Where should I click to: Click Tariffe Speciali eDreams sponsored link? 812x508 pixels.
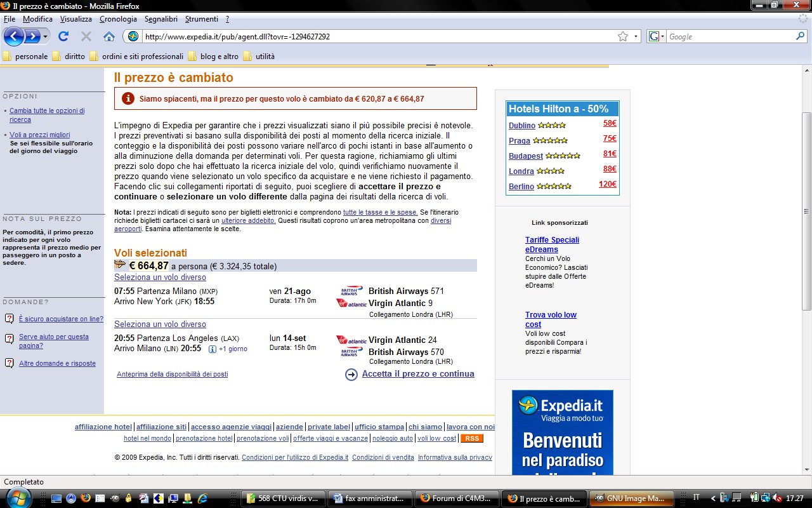pyautogui.click(x=552, y=244)
